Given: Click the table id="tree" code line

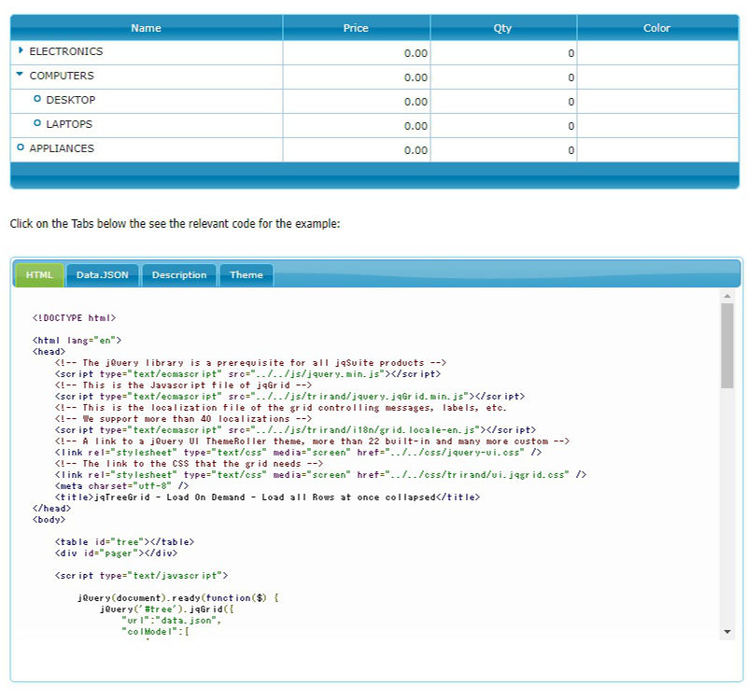Looking at the screenshot, I should coord(125,542).
